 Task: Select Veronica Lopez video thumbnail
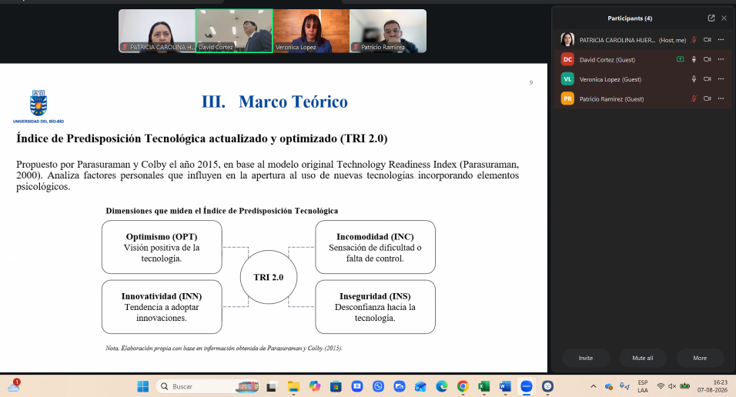click(311, 31)
